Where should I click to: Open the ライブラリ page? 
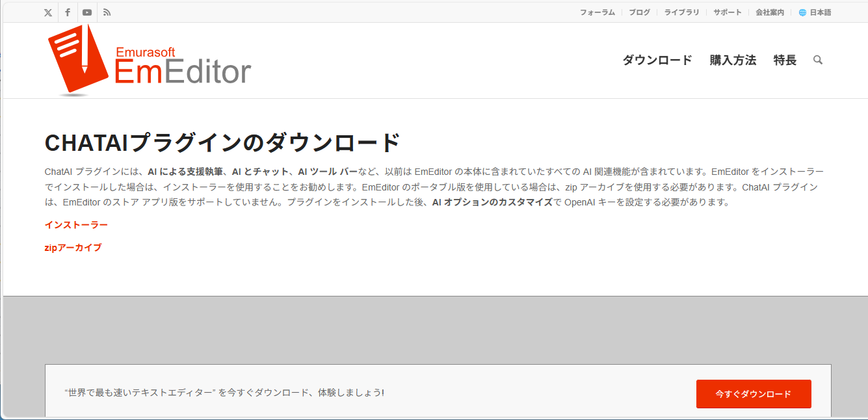(681, 12)
